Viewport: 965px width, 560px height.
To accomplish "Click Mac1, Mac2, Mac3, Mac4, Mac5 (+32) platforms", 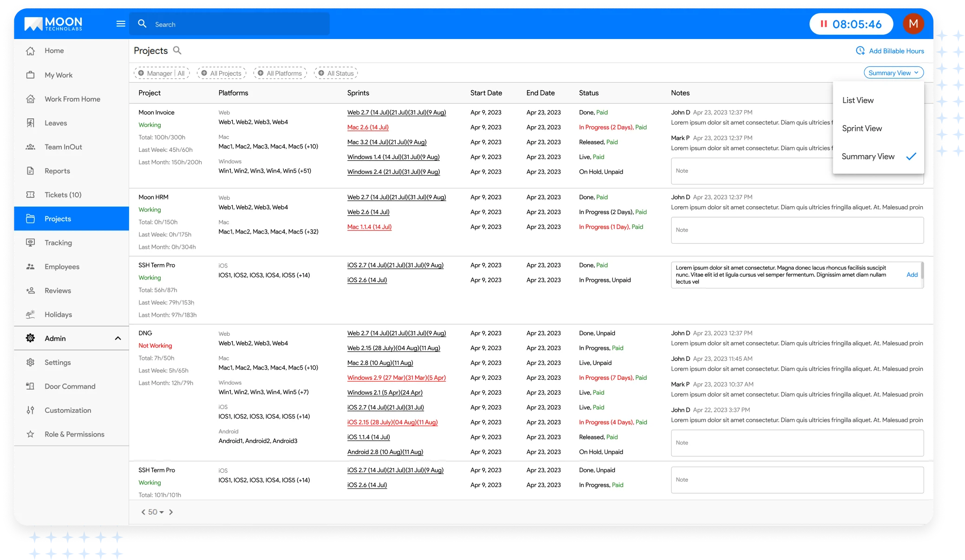I will tap(268, 232).
